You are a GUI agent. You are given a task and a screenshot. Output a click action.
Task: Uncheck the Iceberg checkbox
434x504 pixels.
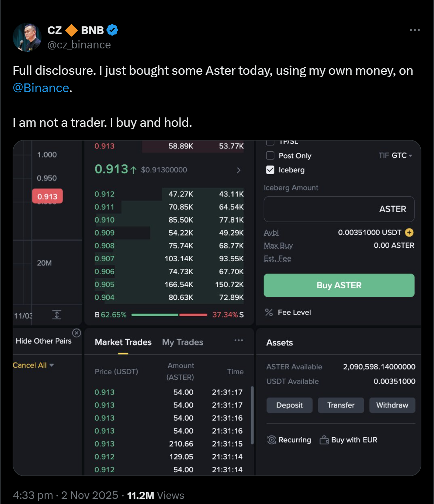click(x=270, y=170)
